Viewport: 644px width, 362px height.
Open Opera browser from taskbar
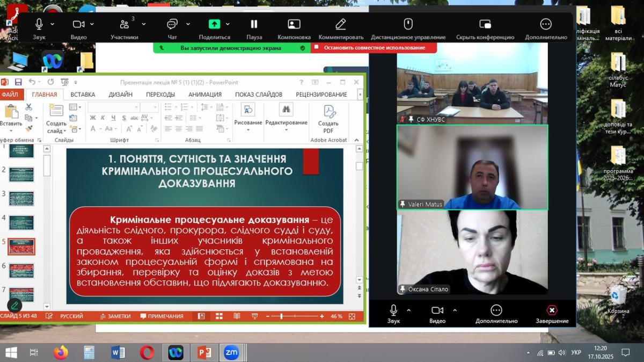point(147,352)
